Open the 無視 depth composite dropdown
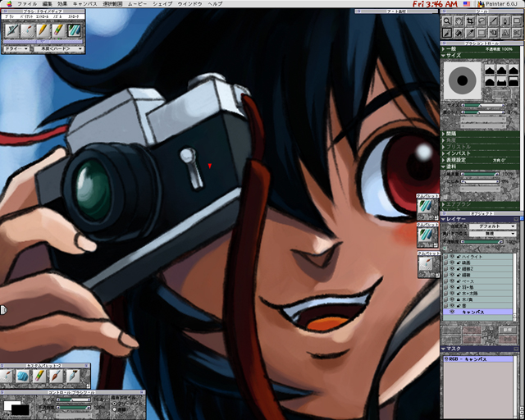The width and height of the screenshot is (525, 420). click(x=492, y=234)
